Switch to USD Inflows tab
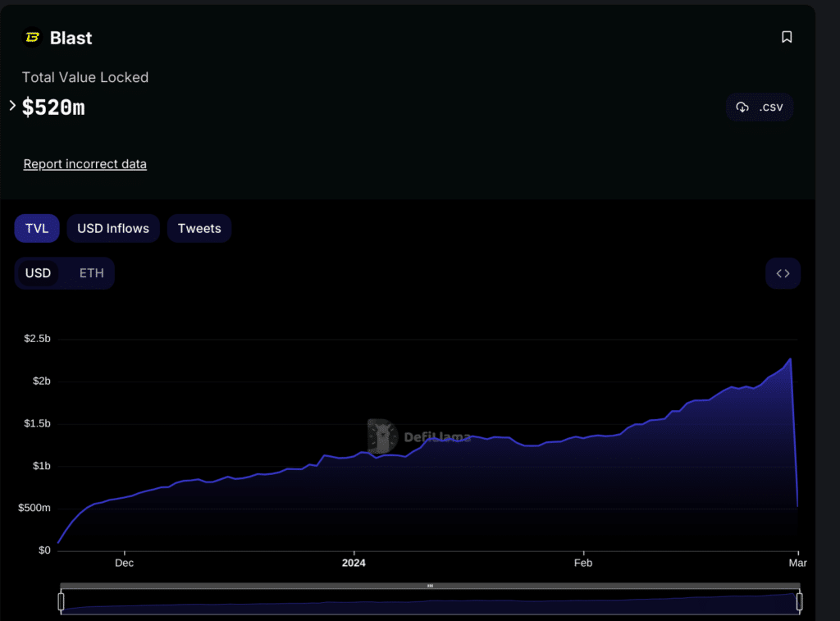The height and width of the screenshot is (621, 840). pos(113,228)
